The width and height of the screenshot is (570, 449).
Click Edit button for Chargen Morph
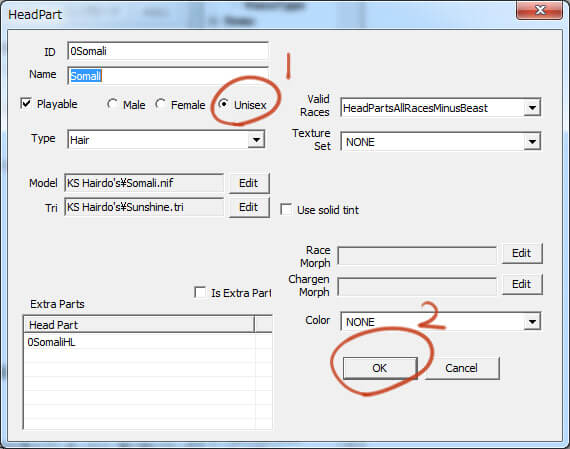522,284
